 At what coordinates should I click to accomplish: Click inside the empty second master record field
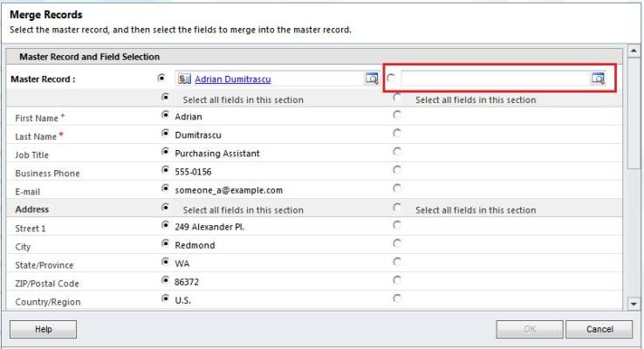[x=496, y=78]
